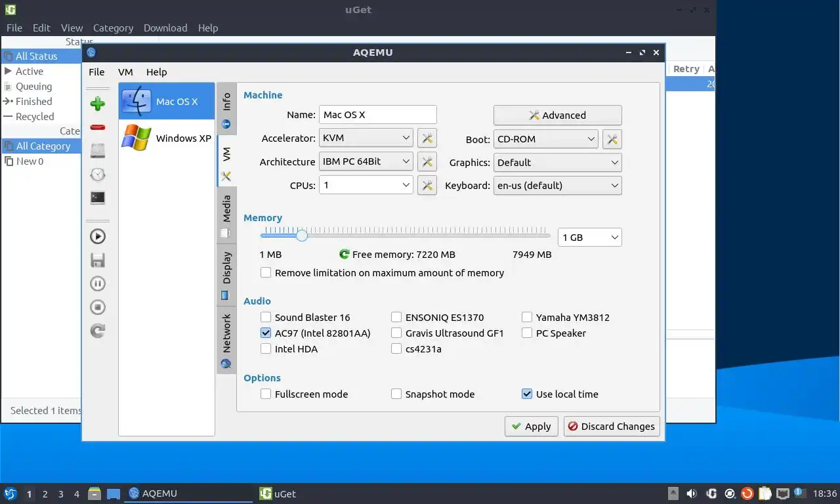Click the hard disk icon in AQEMU sidebar
The width and height of the screenshot is (840, 504).
tap(98, 150)
